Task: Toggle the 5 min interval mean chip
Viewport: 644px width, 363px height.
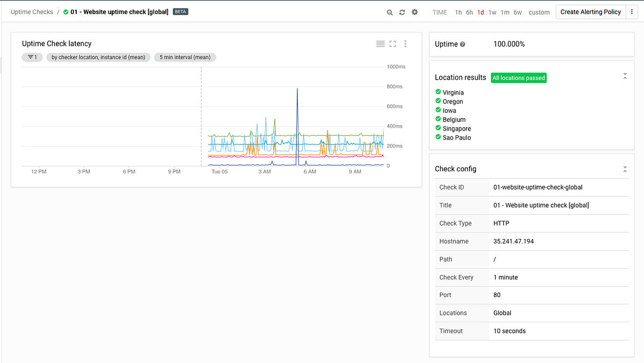Action: coord(185,57)
